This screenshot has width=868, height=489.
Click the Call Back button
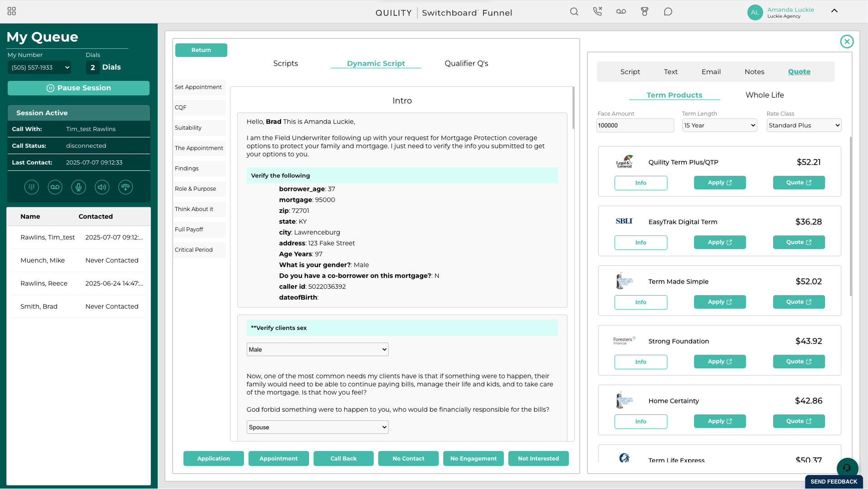click(343, 459)
